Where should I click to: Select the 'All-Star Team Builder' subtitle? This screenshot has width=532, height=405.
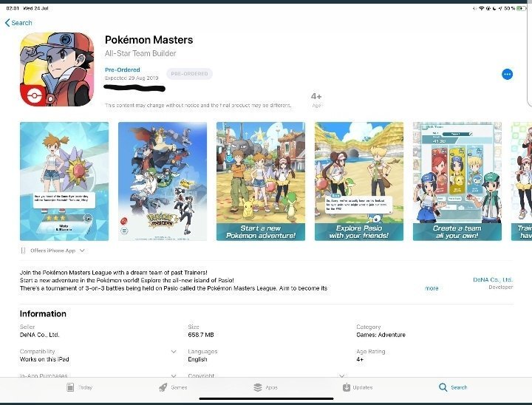(140, 53)
